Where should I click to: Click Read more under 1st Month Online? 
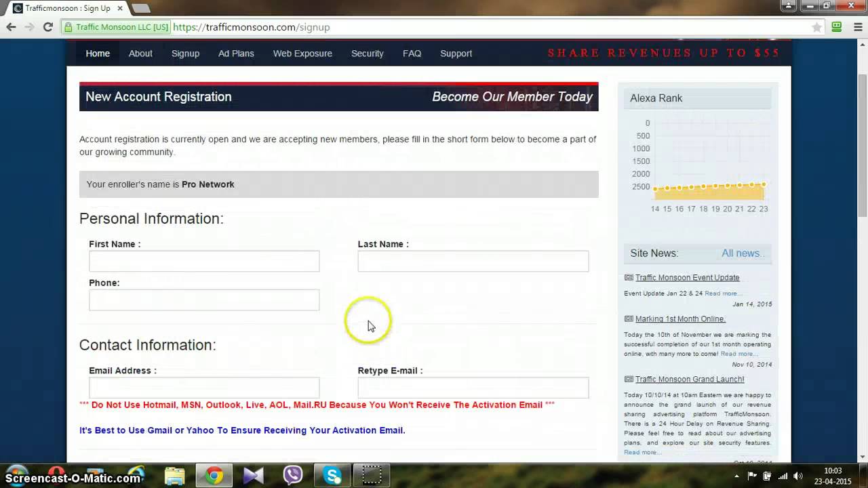pos(739,354)
